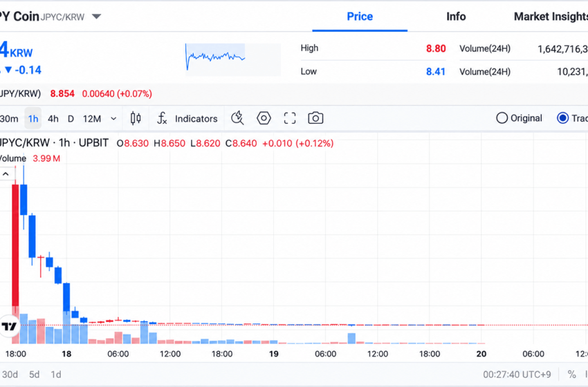This screenshot has width=588, height=387.
Task: Select the D daily interval
Action: click(x=71, y=119)
